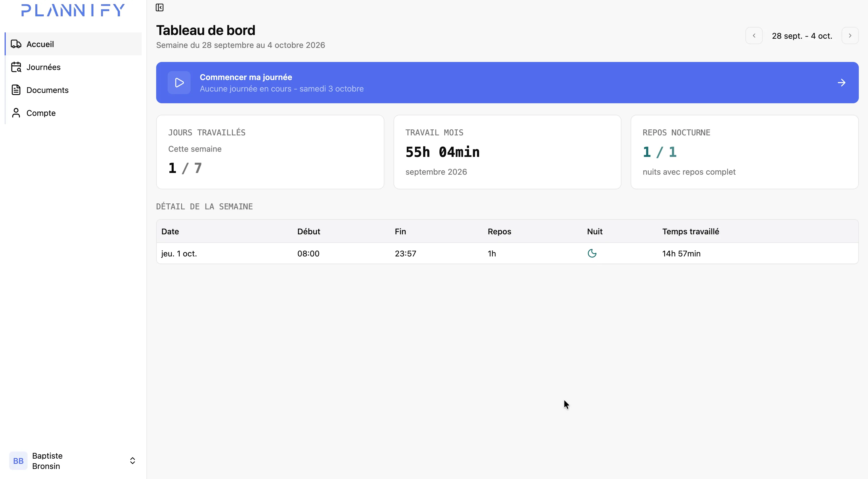Viewport: 868px width, 479px height.
Task: Click the Repos column header
Action: pos(499,231)
